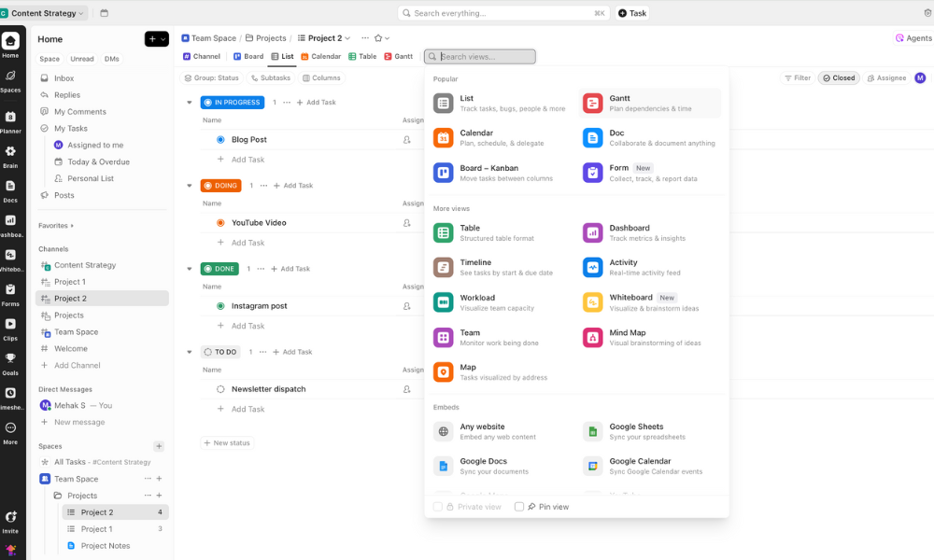Open Goals trophy icon
Screen dimensions: 934x560
pyautogui.click(x=10, y=358)
